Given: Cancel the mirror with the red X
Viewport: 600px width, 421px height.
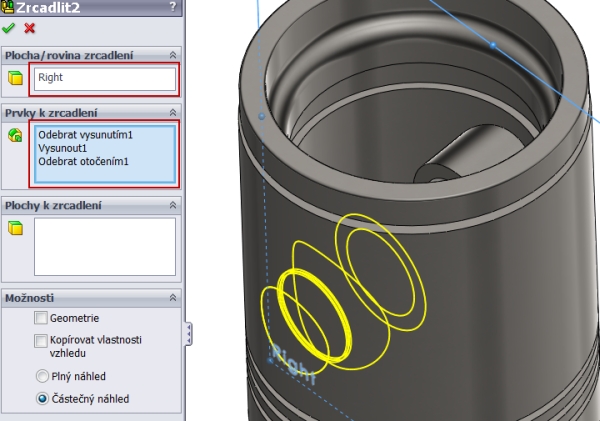Looking at the screenshot, I should (x=29, y=29).
